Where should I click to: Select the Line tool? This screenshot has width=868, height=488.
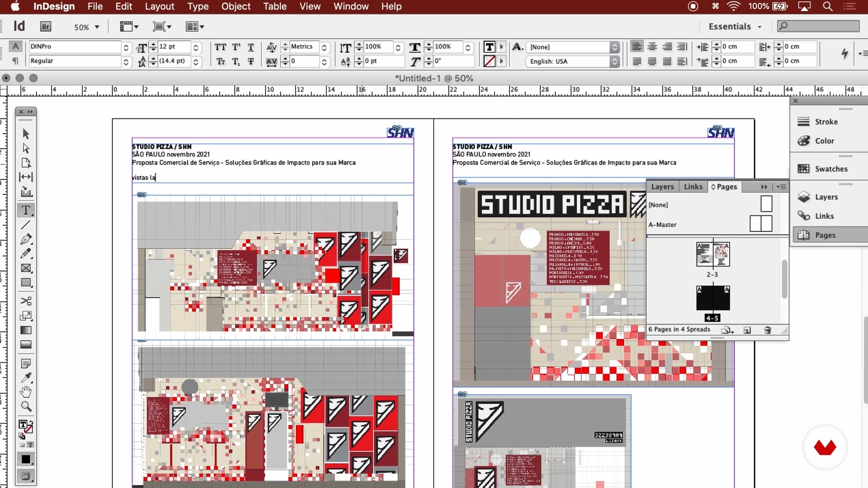[26, 225]
